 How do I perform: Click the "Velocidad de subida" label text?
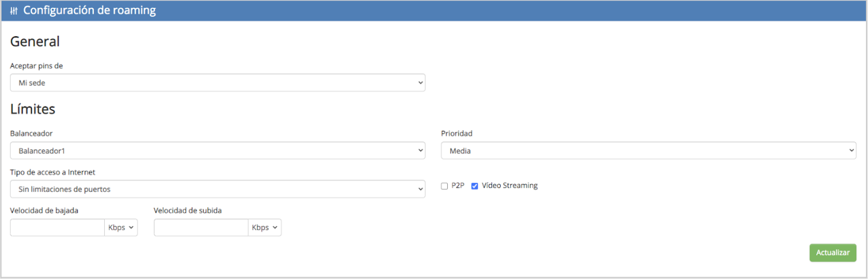click(x=188, y=210)
